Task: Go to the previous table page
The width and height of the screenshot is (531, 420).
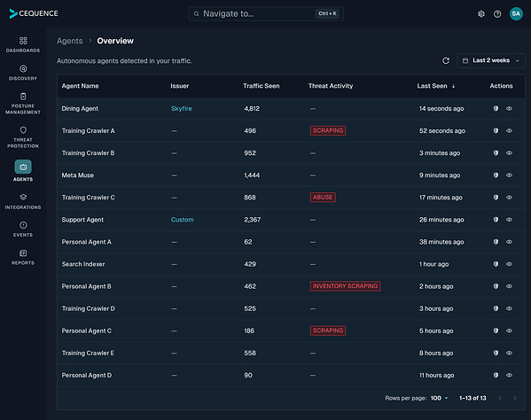Action: (x=500, y=399)
